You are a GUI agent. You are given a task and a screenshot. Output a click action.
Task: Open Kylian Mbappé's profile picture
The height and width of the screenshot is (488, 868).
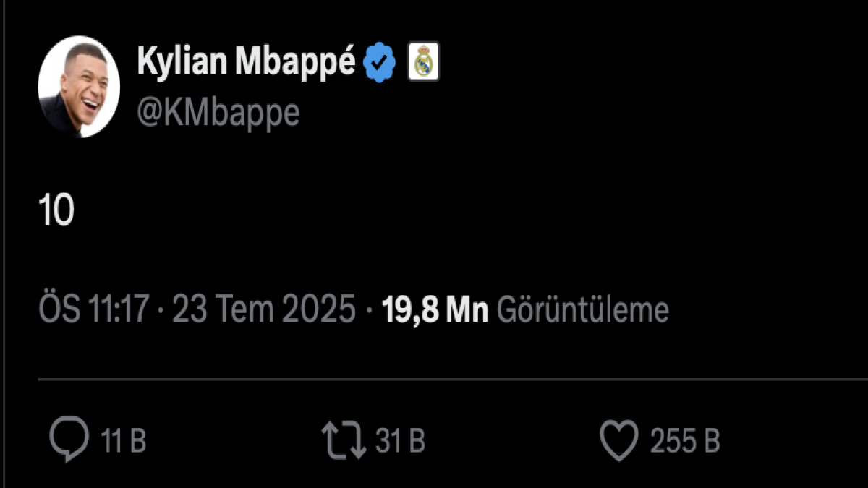pyautogui.click(x=79, y=87)
